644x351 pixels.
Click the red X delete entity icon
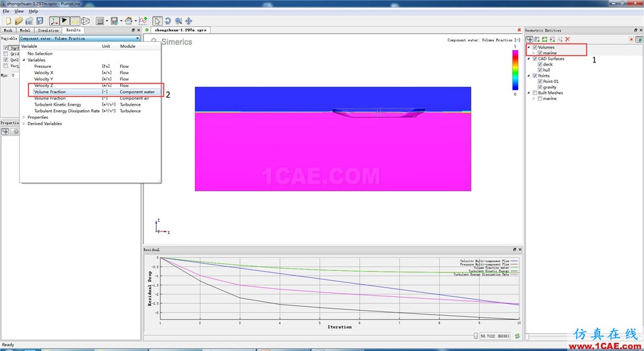(x=568, y=39)
